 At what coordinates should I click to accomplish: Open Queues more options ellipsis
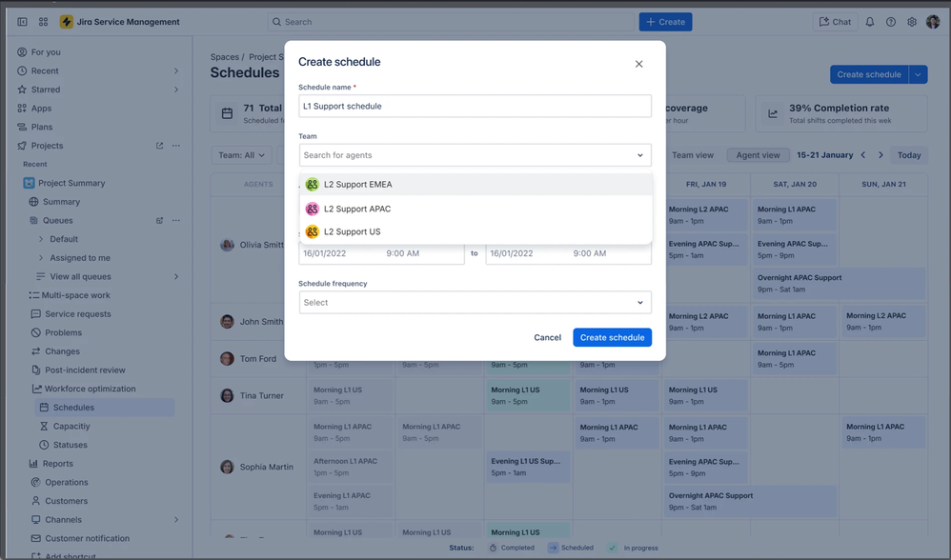(176, 221)
